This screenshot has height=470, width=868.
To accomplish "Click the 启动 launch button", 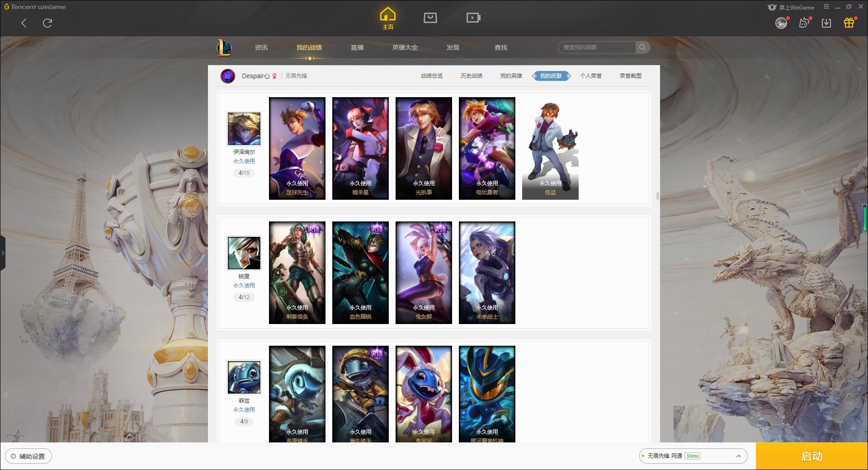I will point(811,456).
